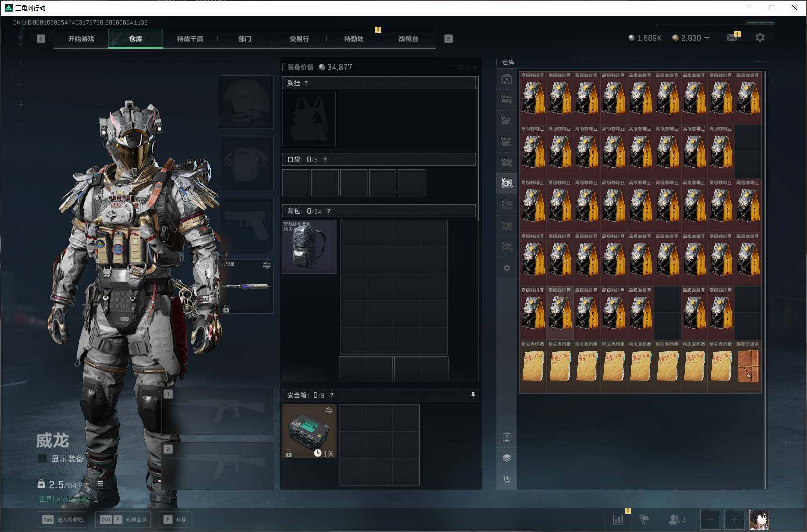The width and height of the screenshot is (807, 532).
Task: Open the mail inbox envelope icon
Action: point(732,38)
